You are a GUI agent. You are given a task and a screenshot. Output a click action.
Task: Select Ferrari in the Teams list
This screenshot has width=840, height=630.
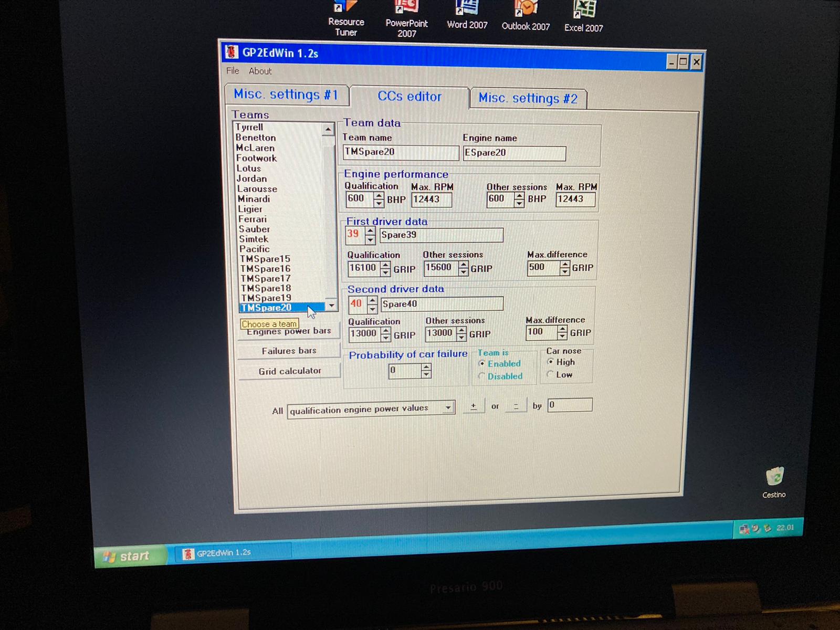[253, 219]
